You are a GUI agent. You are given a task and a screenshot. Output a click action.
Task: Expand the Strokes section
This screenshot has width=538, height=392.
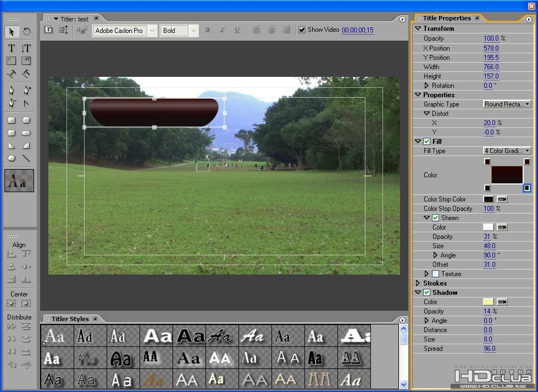pos(418,283)
